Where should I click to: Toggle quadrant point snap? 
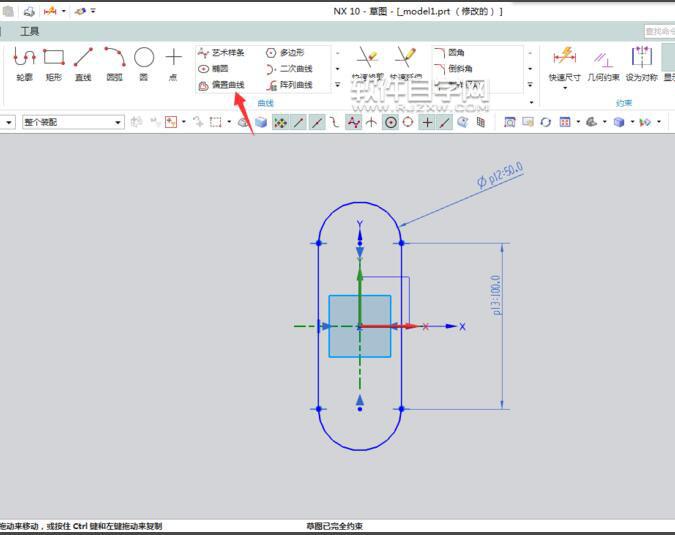[408, 123]
